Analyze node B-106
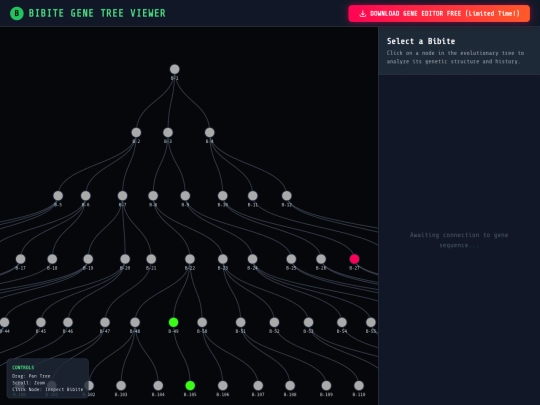This screenshot has height=405, width=540. pos(223,386)
